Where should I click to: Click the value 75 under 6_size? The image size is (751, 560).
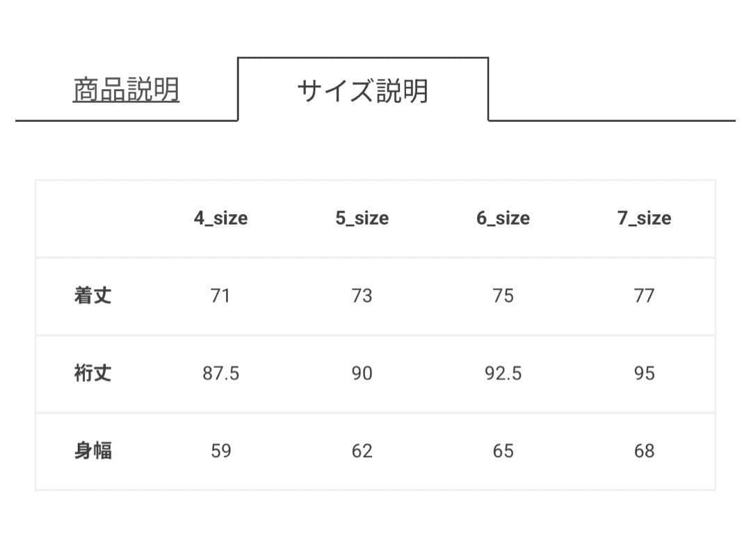(503, 296)
